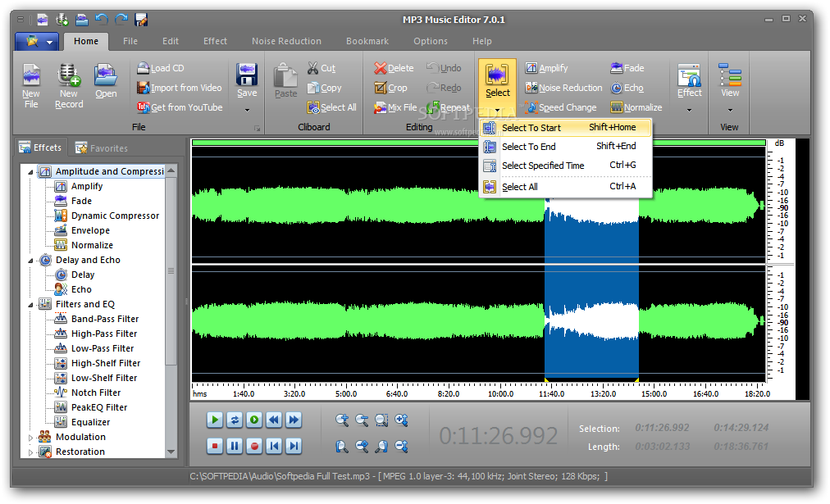Viewport: 830px width, 504px height.
Task: Click the green overview progress bar
Action: [478, 143]
